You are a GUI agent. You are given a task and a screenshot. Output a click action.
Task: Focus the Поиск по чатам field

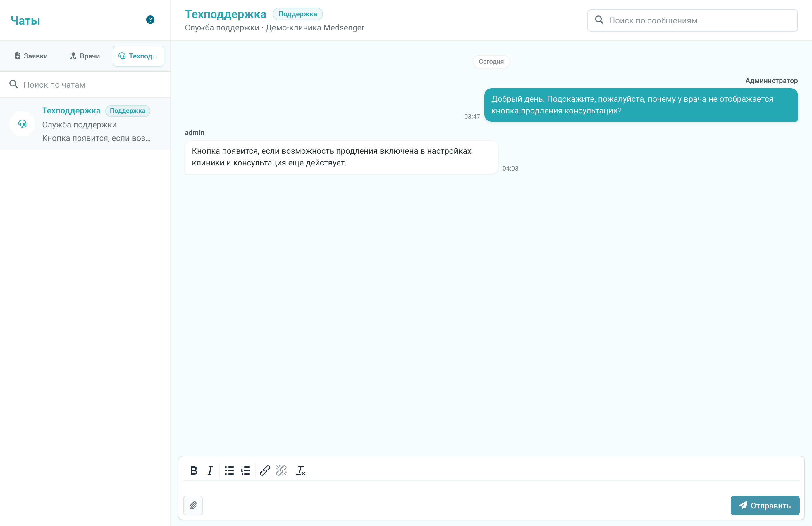click(x=85, y=84)
